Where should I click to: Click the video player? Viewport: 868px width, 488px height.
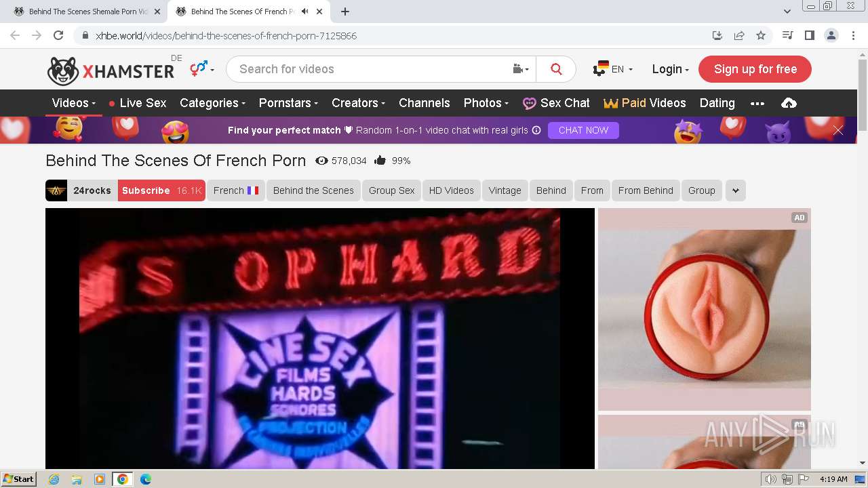tap(320, 338)
